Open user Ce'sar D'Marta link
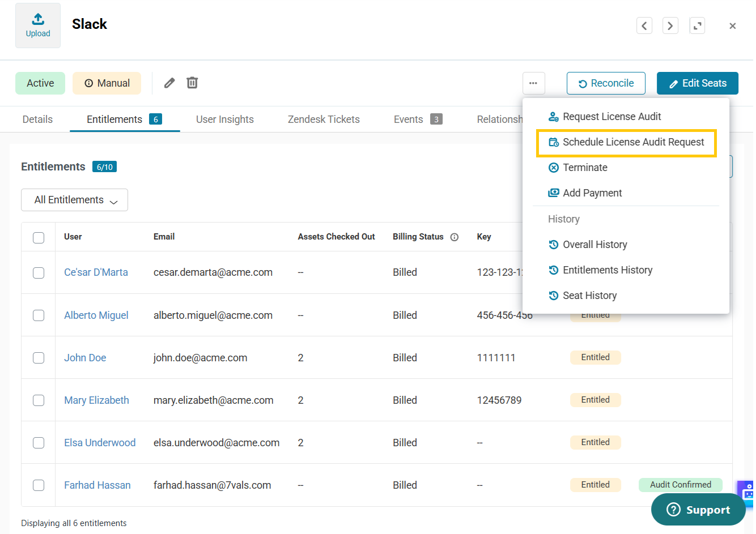The width and height of the screenshot is (756, 534). point(96,272)
